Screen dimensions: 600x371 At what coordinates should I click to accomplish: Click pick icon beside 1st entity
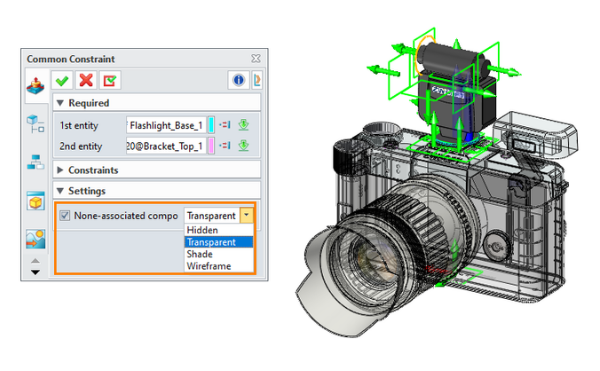[x=225, y=125]
